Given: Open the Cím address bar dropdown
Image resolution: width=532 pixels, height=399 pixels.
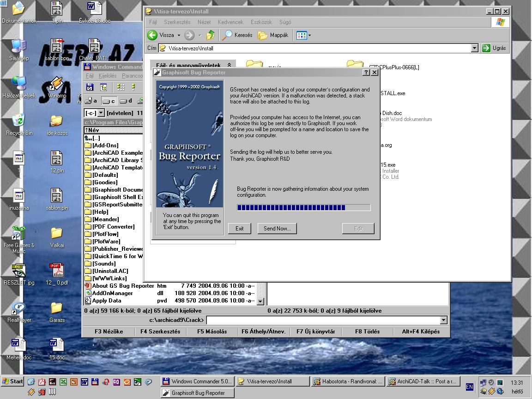Looking at the screenshot, I should click(474, 48).
